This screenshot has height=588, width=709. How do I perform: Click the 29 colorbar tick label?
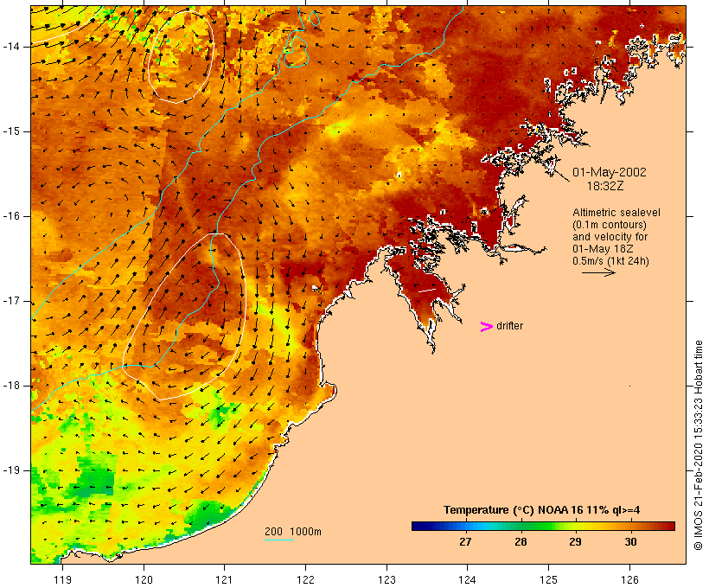(575, 542)
